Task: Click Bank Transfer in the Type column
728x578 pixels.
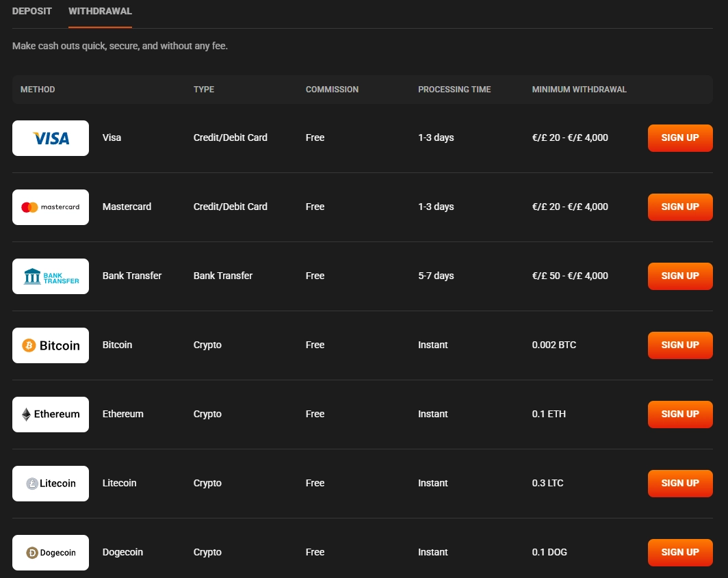Action: coord(223,276)
